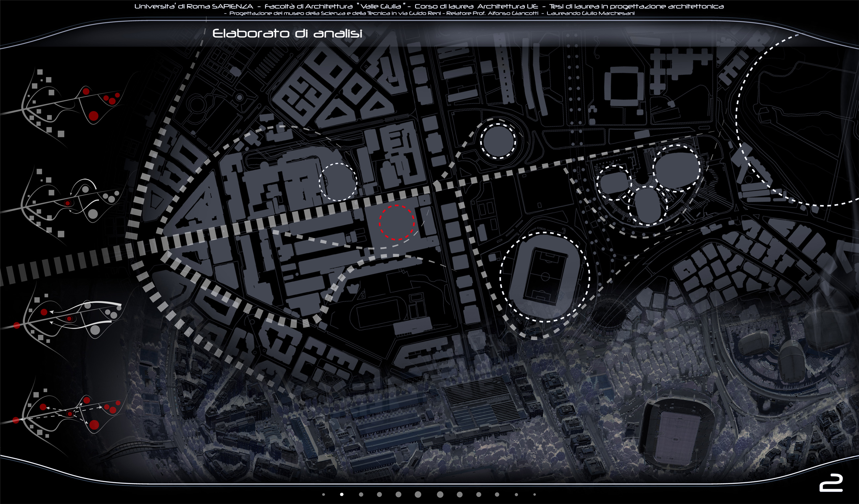Click the football pitch inside the stadium
The image size is (859, 504).
coord(545,277)
